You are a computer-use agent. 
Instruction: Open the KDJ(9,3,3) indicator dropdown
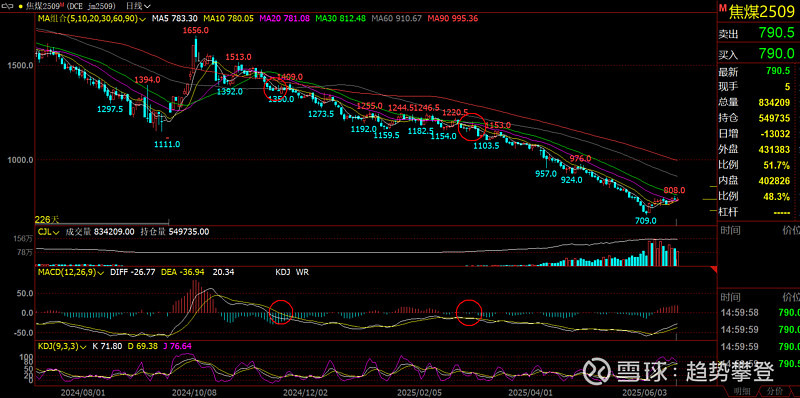coord(63,346)
